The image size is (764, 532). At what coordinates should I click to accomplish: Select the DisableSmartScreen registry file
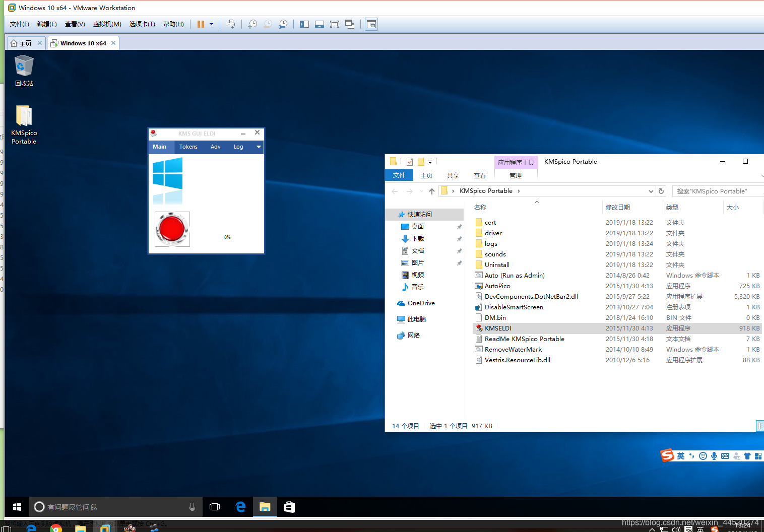617,307
